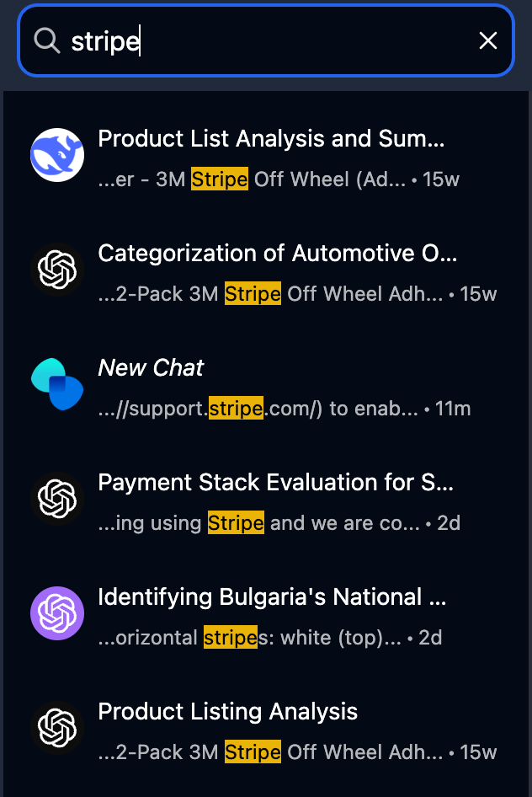Screen dimensions: 532x797
Task: Click the purple ChatGPT icon beside Identifying Bulgaria's
Action: point(57,613)
